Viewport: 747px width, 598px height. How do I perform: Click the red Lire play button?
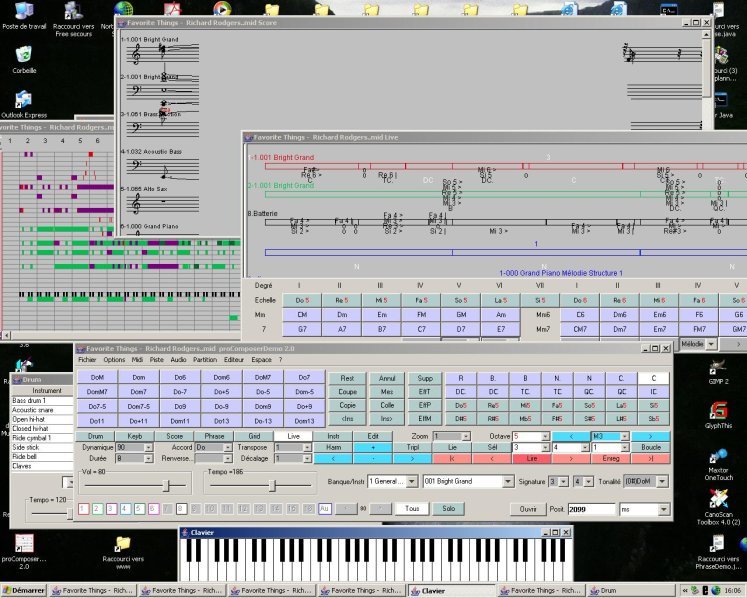pyautogui.click(x=532, y=458)
